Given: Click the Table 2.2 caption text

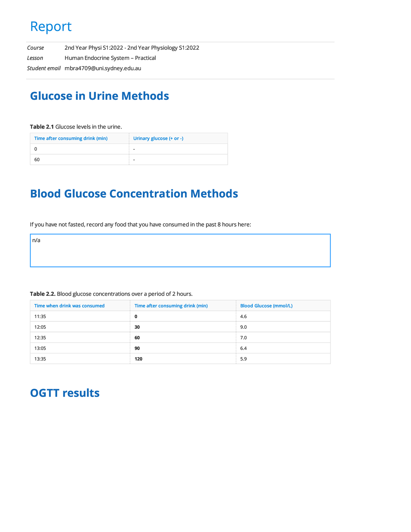Looking at the screenshot, I should pos(111,294).
